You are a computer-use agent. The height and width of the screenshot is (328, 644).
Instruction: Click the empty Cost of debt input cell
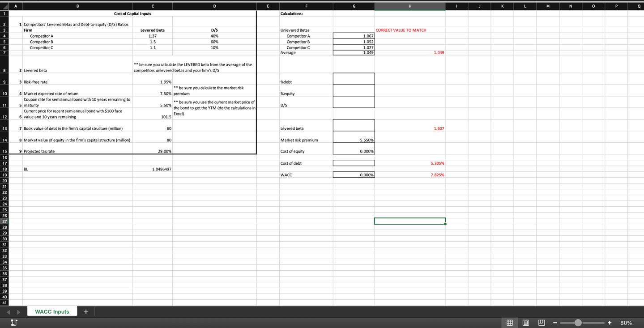point(354,163)
